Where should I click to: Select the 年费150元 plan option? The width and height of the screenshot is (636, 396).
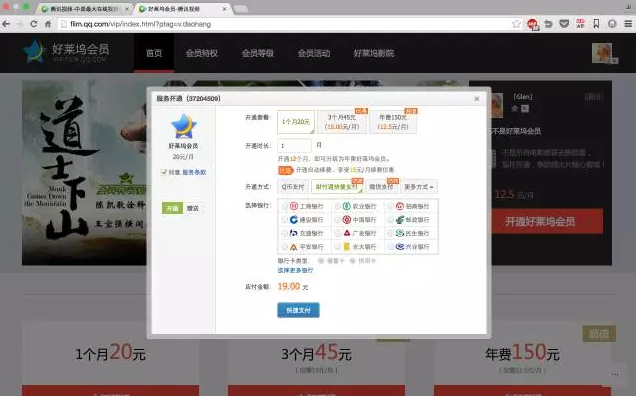pos(393,122)
